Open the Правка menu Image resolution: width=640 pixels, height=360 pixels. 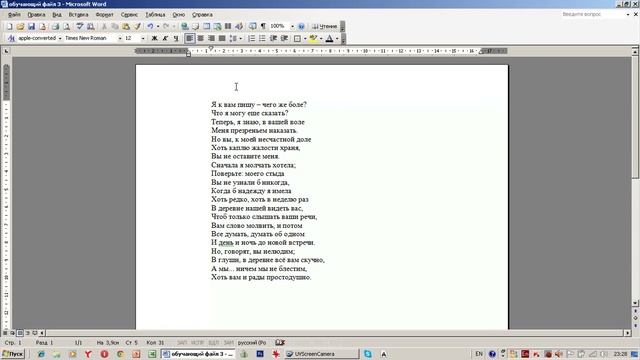tap(36, 14)
